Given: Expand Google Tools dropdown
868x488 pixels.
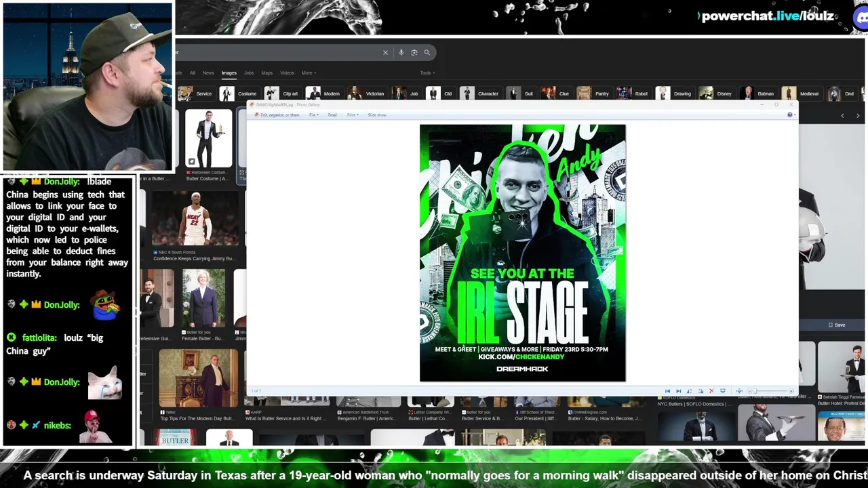Looking at the screenshot, I should click(x=427, y=73).
